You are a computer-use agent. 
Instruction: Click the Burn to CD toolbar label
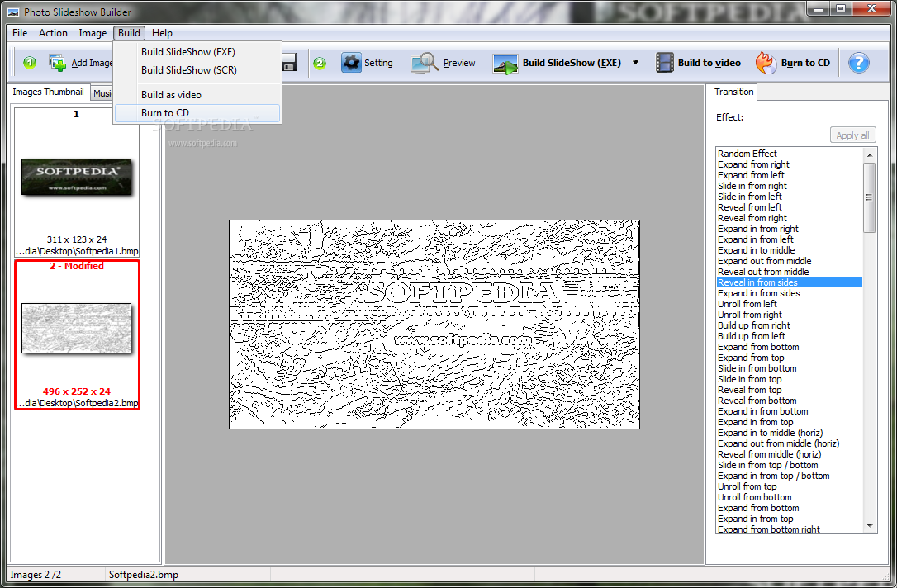click(805, 62)
